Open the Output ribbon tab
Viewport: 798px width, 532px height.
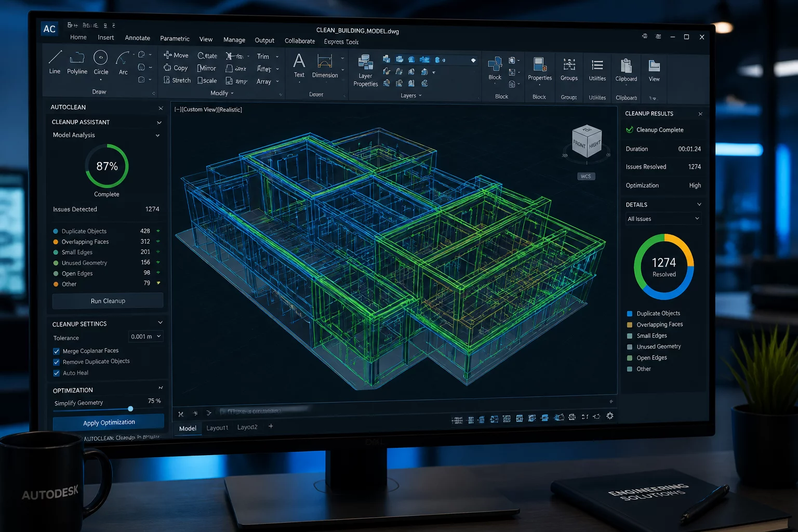(264, 41)
